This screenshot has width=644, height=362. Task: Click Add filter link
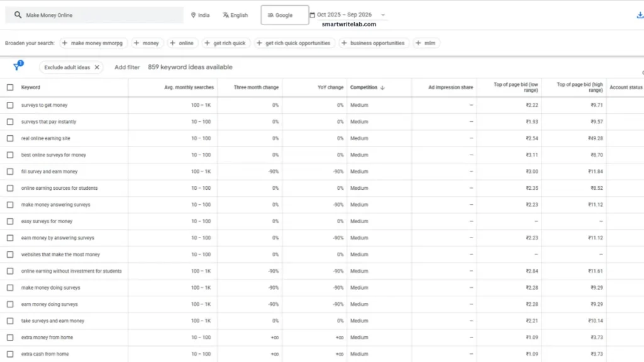(x=127, y=67)
